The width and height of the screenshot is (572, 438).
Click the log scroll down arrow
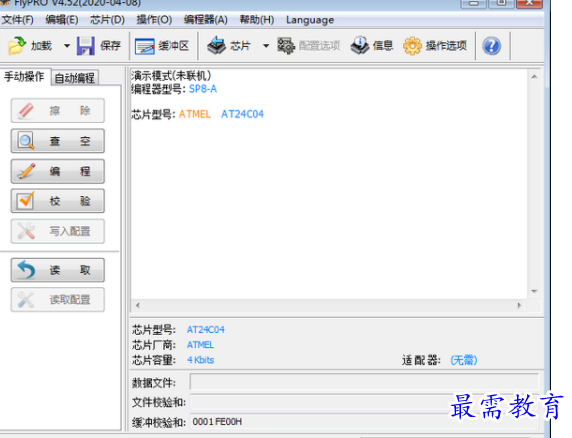point(534,291)
